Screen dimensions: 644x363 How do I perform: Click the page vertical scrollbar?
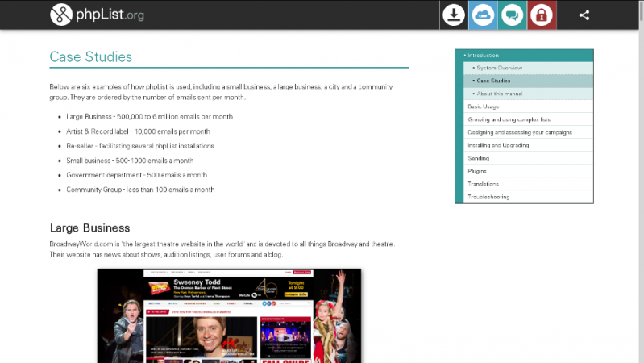click(x=641, y=181)
